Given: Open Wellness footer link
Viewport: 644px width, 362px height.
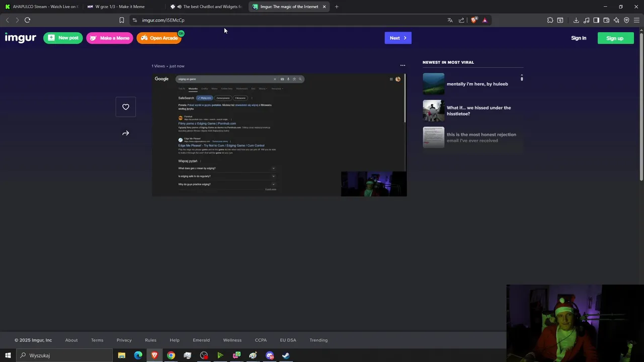Looking at the screenshot, I should click(232, 340).
